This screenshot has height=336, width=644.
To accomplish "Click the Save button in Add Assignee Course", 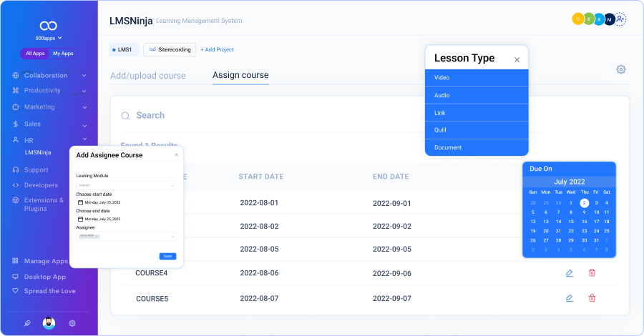I will (x=167, y=256).
